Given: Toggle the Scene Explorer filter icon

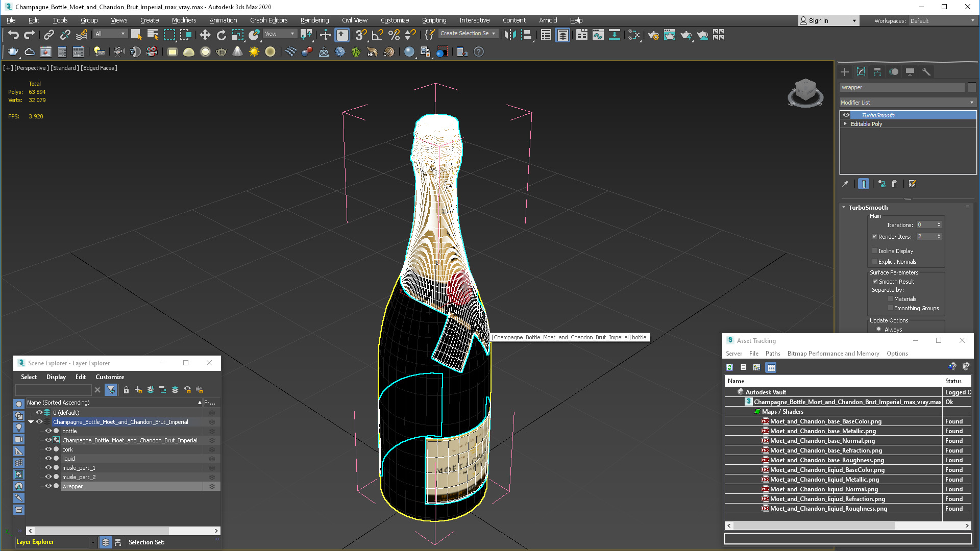Looking at the screenshot, I should click(111, 390).
